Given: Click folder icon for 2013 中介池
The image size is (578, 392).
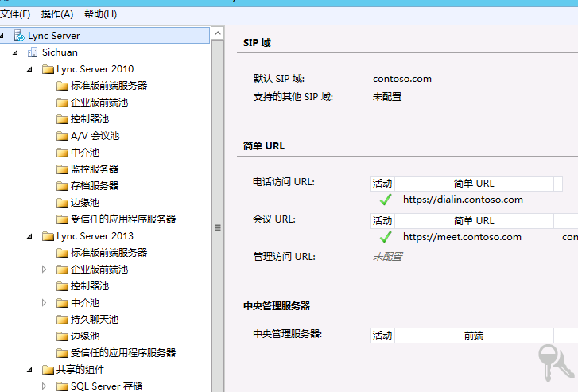Looking at the screenshot, I should pos(62,303).
